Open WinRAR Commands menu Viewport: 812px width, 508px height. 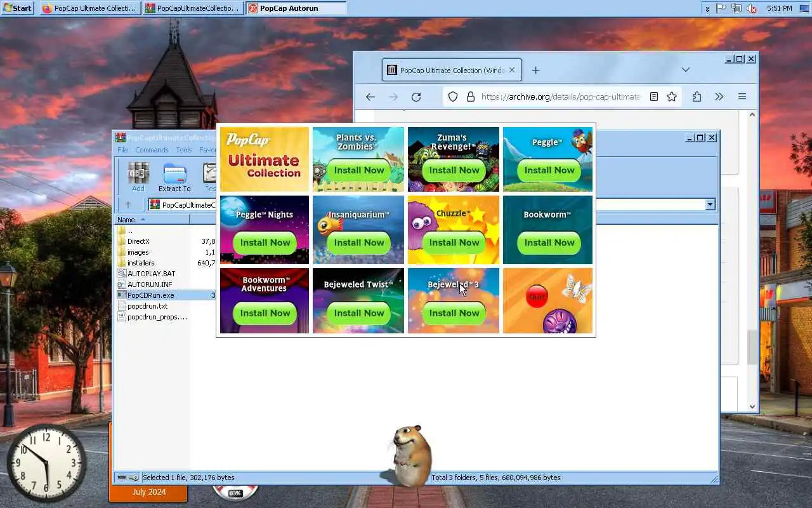pyautogui.click(x=152, y=150)
